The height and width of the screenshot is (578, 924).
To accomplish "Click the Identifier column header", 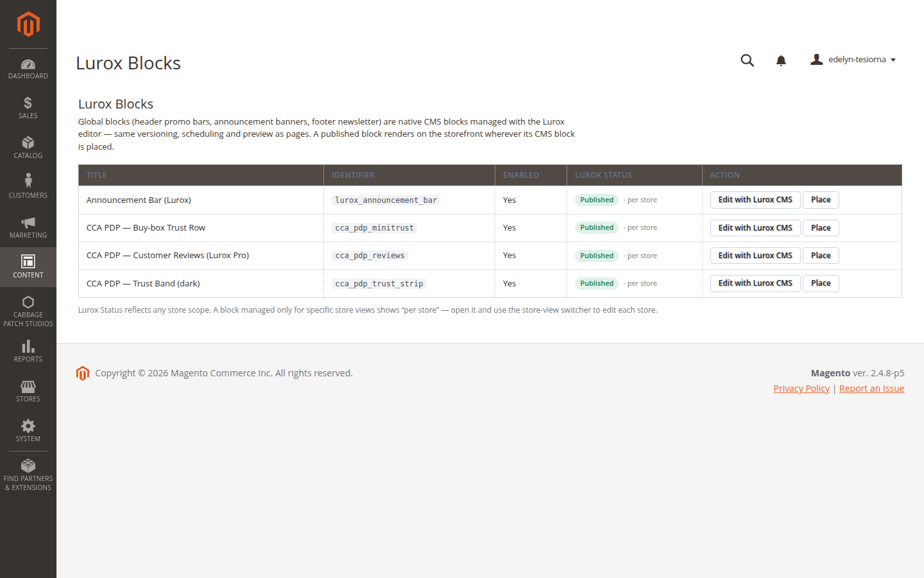I will [x=409, y=175].
